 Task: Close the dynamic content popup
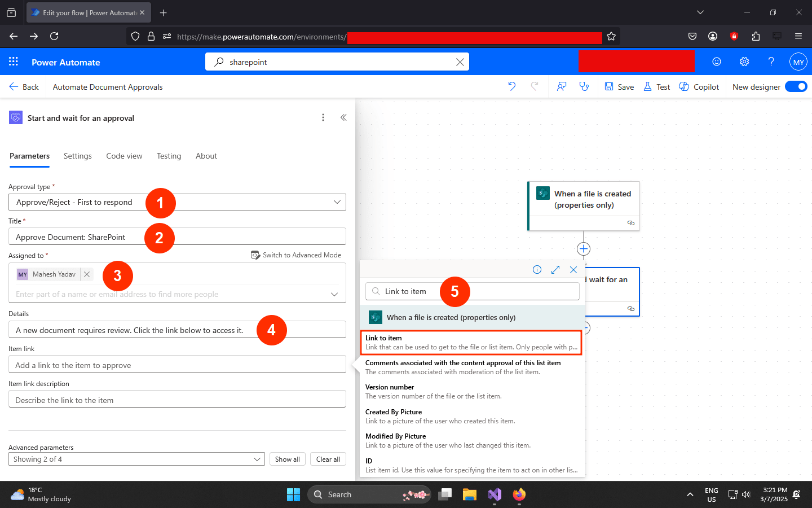pyautogui.click(x=573, y=270)
